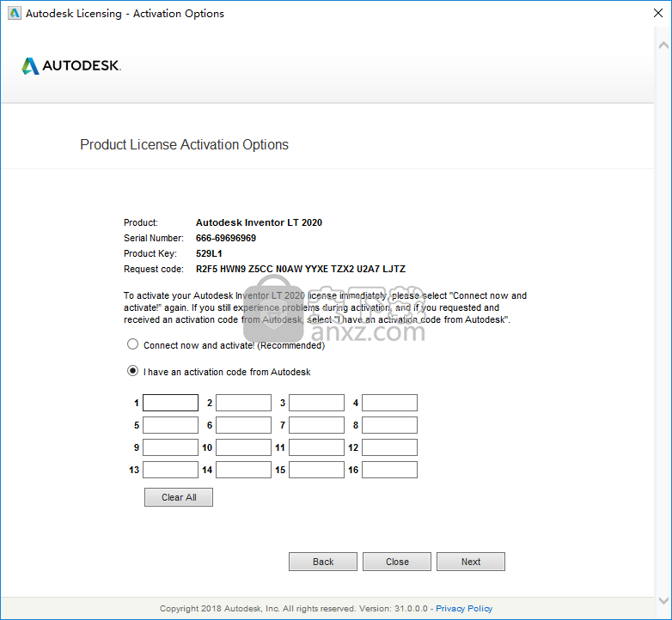Click the Autodesk icon in the title bar

(14, 13)
